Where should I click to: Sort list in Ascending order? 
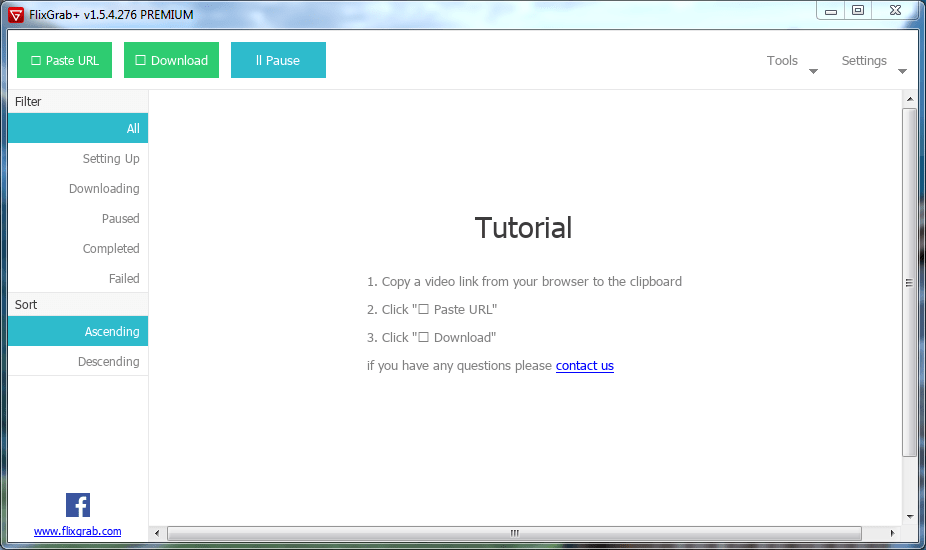pyautogui.click(x=78, y=331)
